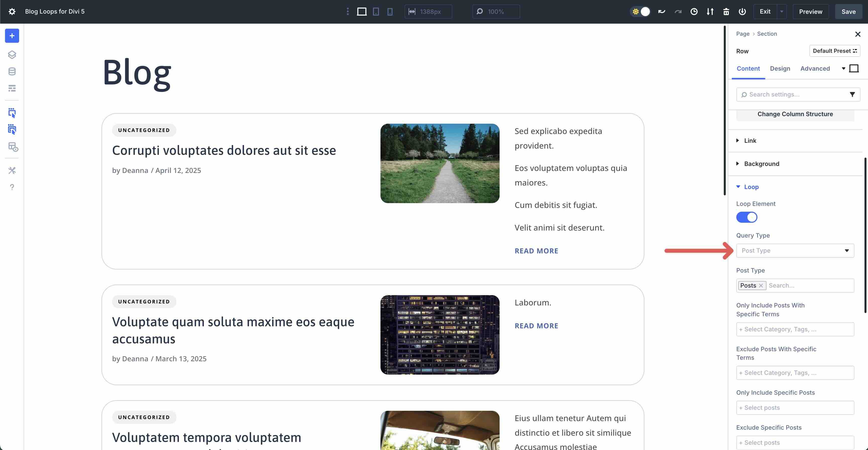The image size is (868, 450).
Task: Click the trash icon in the top toolbar
Action: tap(726, 11)
